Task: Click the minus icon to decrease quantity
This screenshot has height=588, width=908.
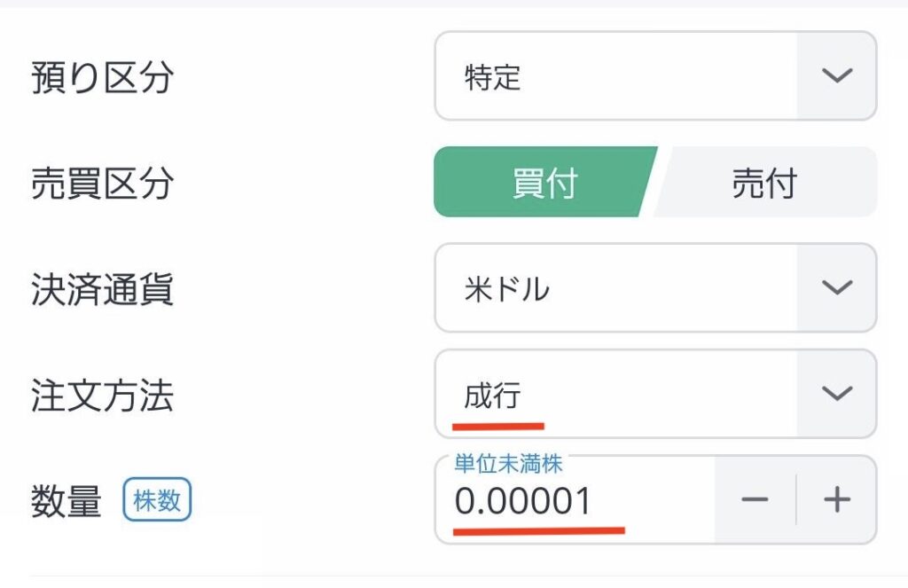Action: [755, 500]
